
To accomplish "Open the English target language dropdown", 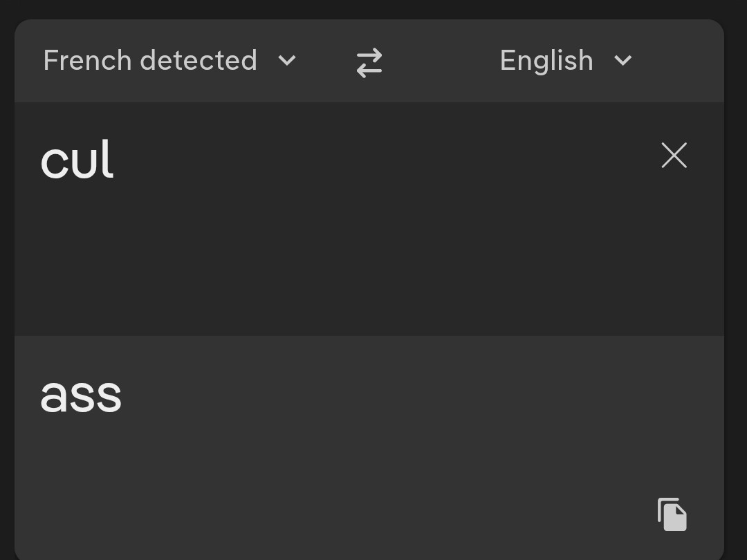I will pos(565,61).
